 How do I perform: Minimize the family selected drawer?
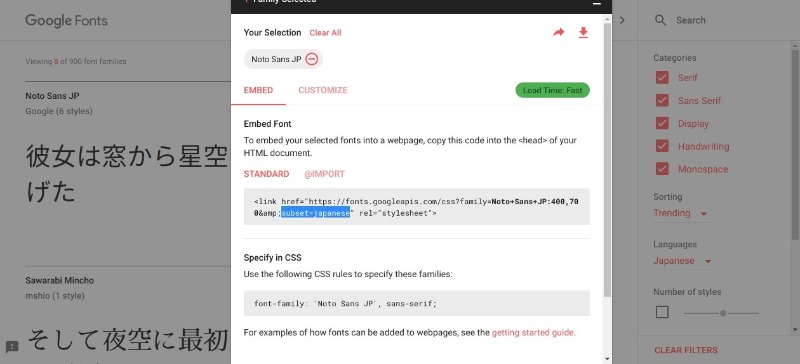596,3
